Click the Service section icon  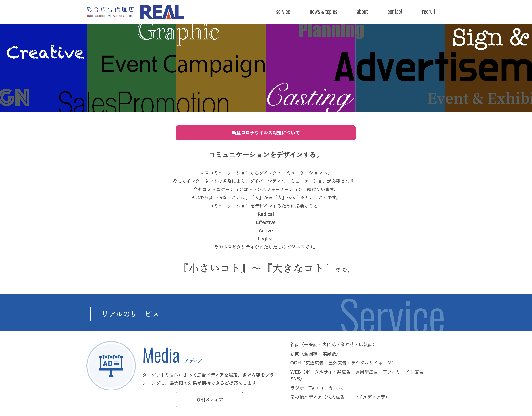[x=112, y=364]
